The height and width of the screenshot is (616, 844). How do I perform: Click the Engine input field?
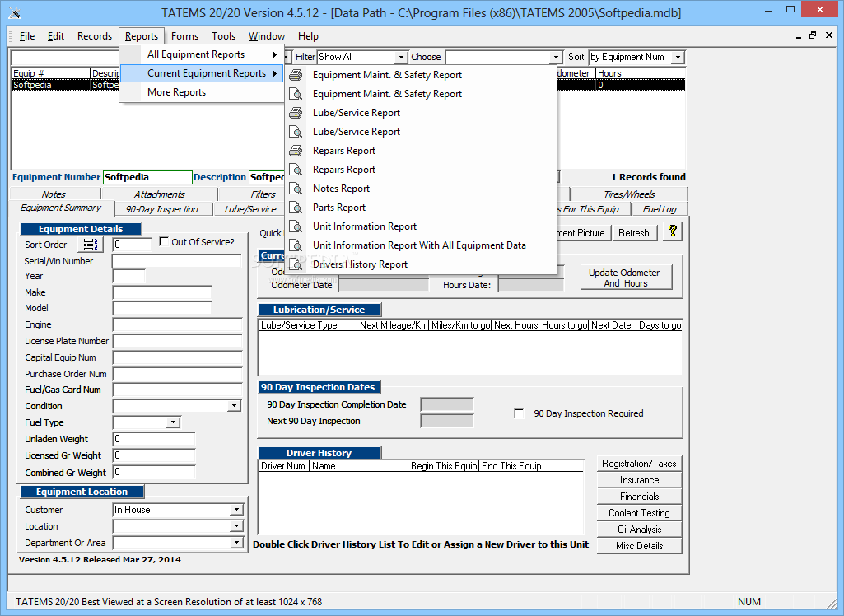[x=177, y=325]
